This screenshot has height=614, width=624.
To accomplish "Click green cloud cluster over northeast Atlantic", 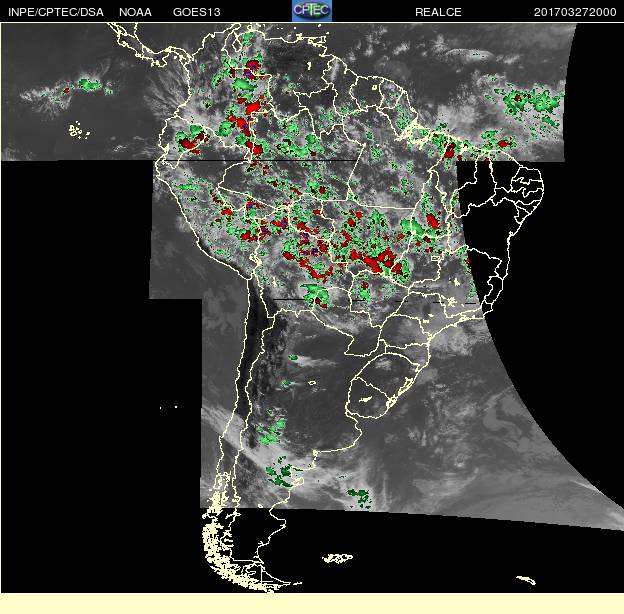I will pos(531,103).
